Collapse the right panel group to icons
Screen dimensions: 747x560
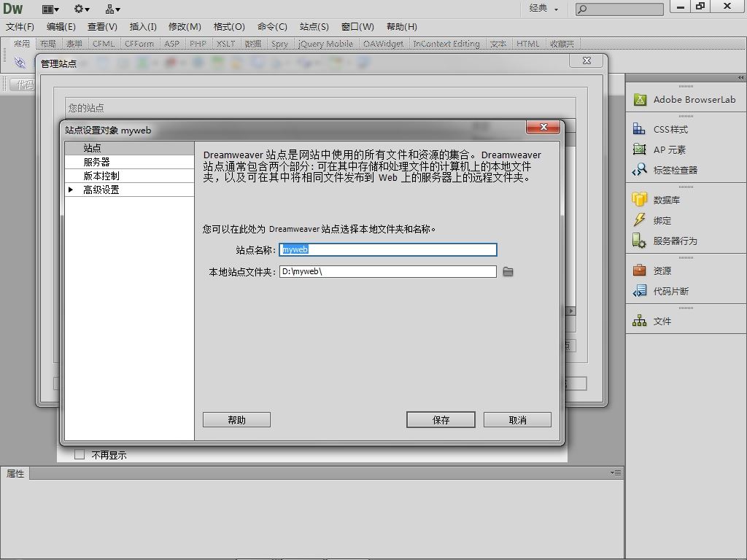(x=740, y=77)
